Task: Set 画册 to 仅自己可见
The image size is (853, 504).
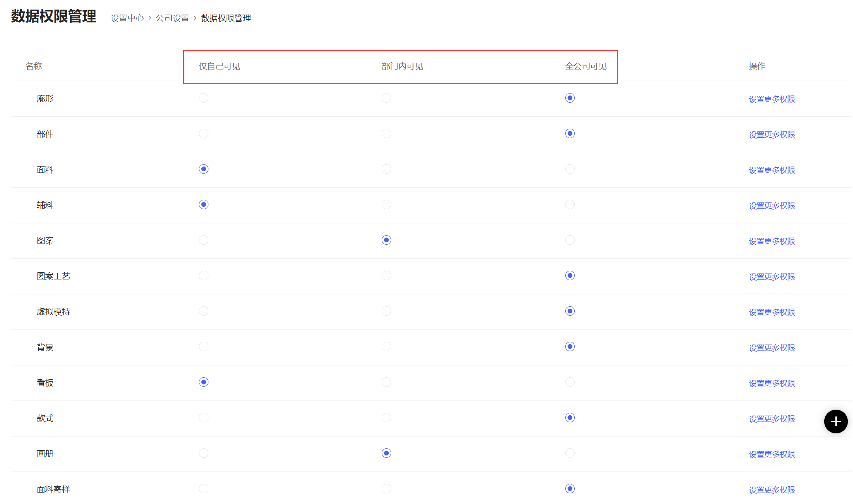Action: 204,453
